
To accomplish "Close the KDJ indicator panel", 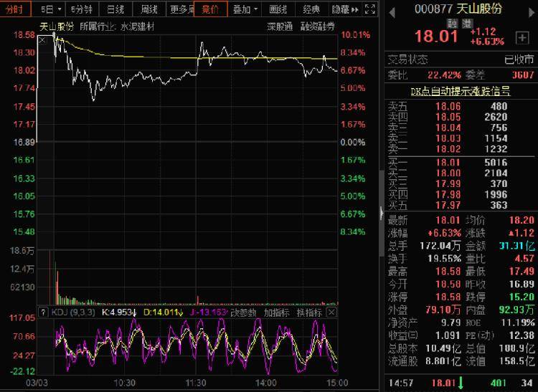I will pos(333,312).
